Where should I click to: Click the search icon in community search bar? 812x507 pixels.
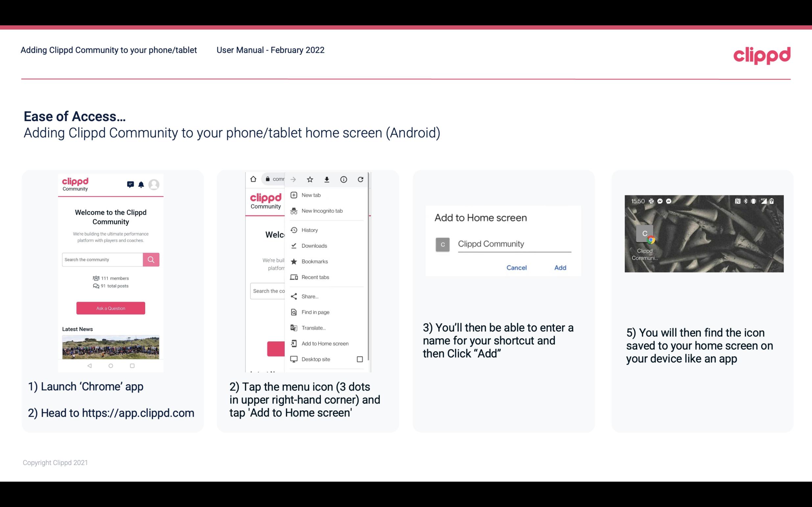[x=151, y=259]
